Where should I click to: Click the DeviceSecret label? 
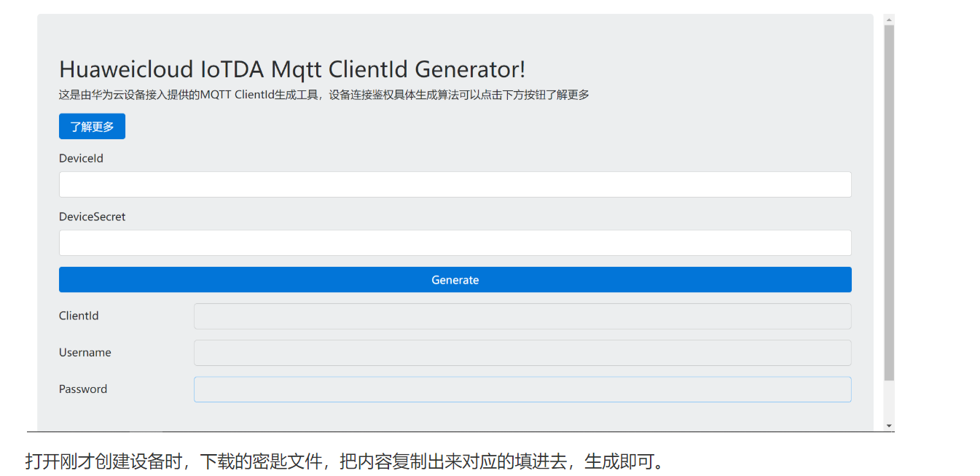93,216
